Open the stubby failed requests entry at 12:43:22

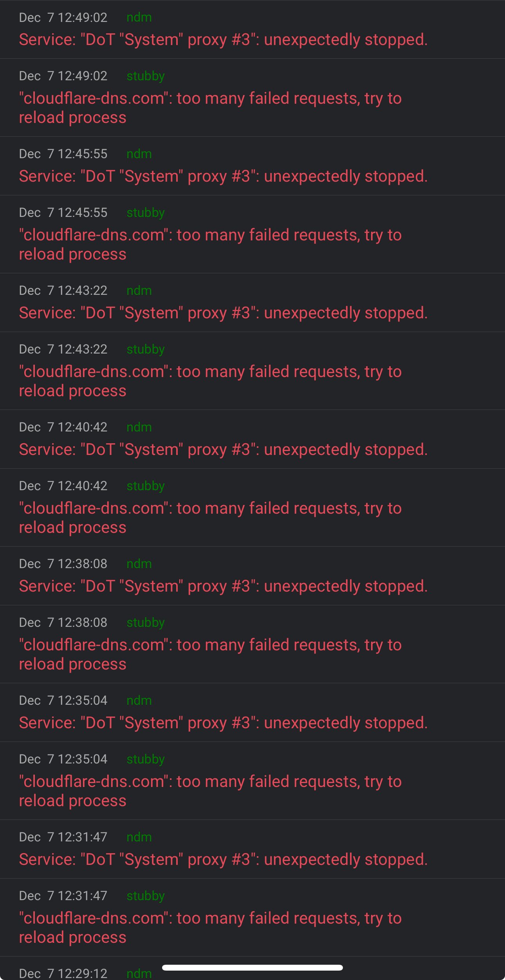tap(210, 381)
